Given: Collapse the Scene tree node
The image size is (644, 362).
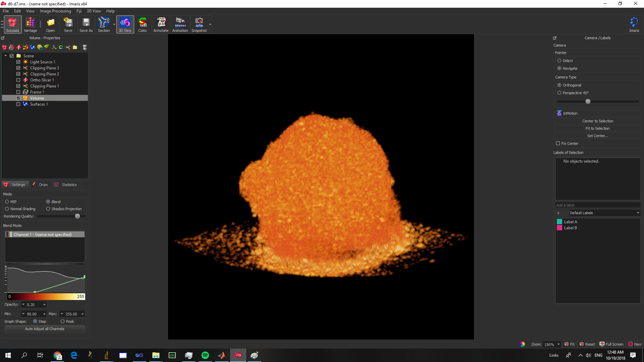Looking at the screenshot, I should 6,56.
